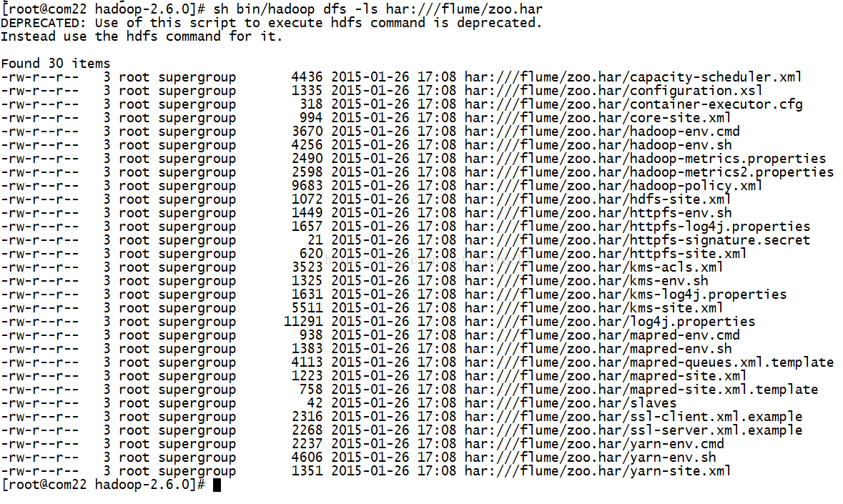The image size is (843, 504).
Task: Select the slaves file entry
Action: coord(571,403)
